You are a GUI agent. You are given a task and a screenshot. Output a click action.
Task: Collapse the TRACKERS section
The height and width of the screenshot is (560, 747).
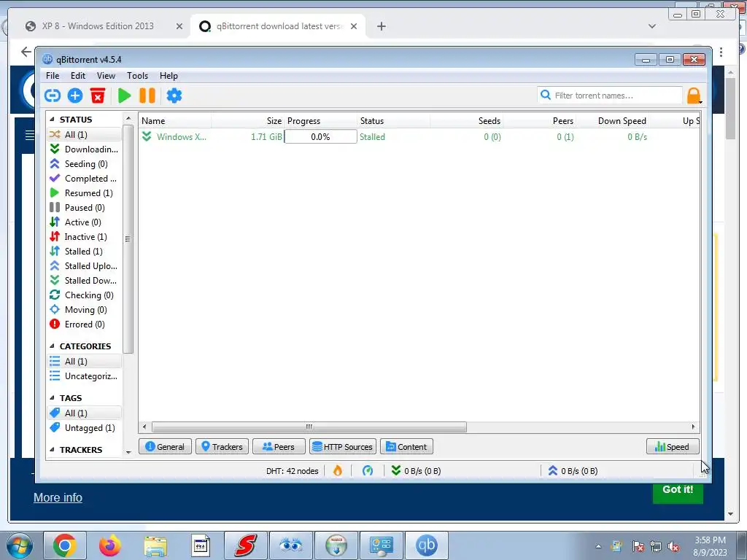52,450
